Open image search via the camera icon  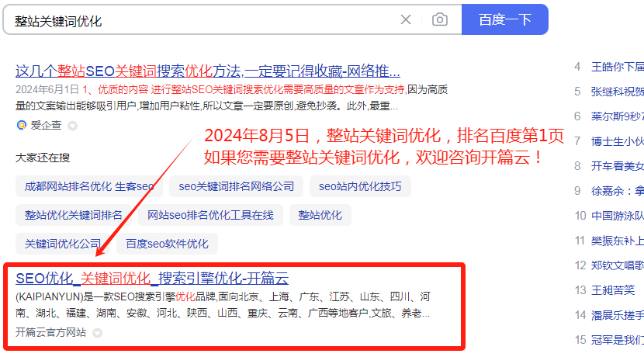pyautogui.click(x=439, y=19)
